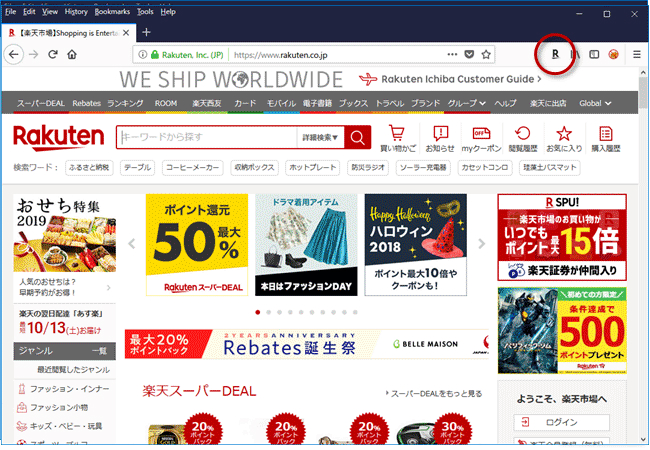
Task: Click the keyword search input field
Action: [205, 137]
